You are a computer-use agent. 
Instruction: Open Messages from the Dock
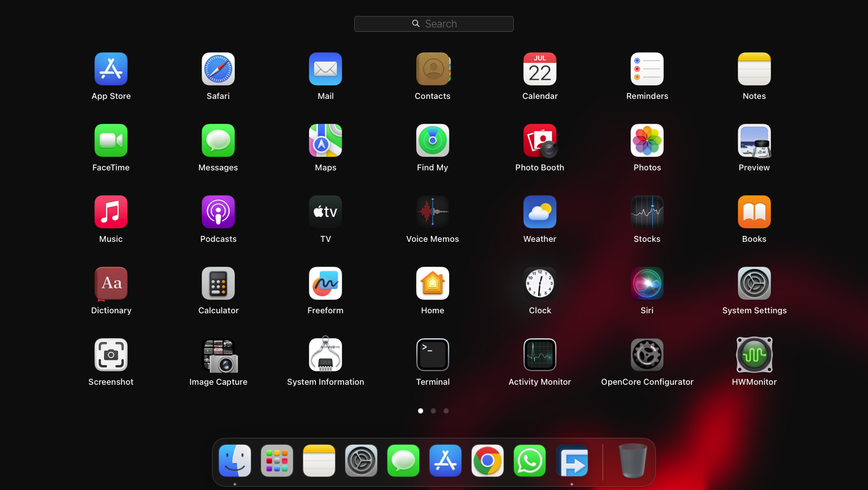click(403, 461)
